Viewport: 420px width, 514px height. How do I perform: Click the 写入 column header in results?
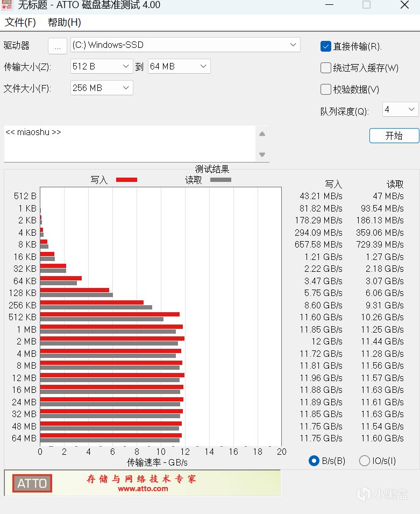pyautogui.click(x=333, y=184)
